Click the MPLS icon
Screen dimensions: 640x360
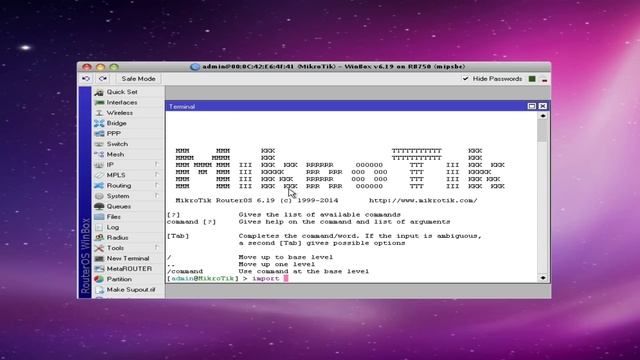99,175
